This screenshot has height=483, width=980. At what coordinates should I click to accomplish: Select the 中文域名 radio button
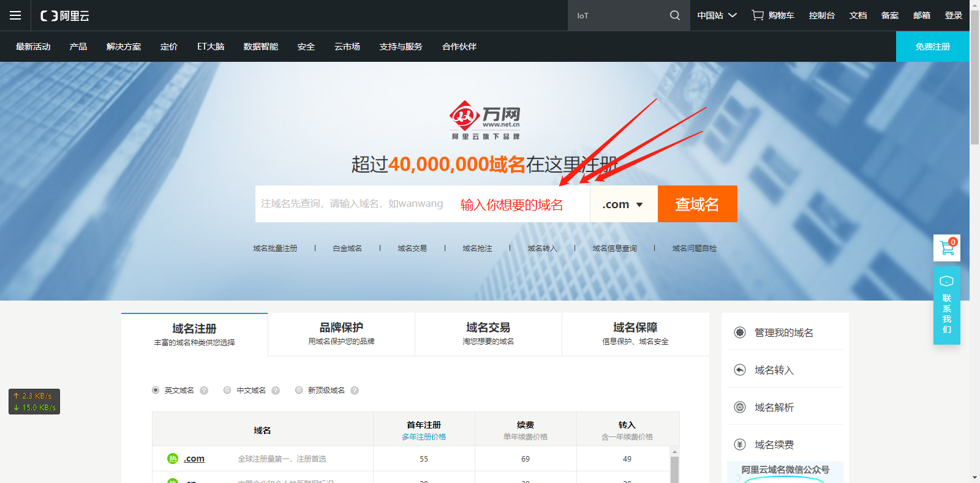[227, 390]
